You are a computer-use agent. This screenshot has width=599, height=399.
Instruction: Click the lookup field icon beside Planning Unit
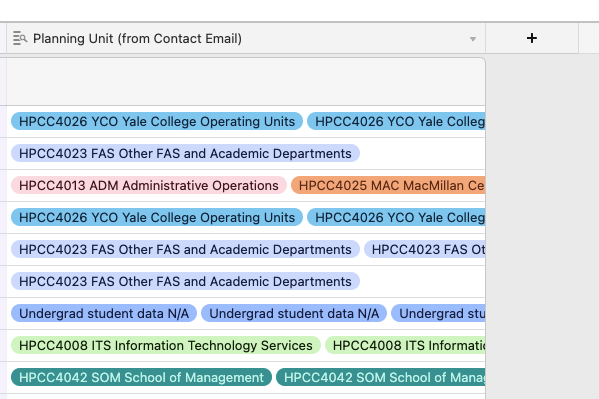[x=20, y=39]
